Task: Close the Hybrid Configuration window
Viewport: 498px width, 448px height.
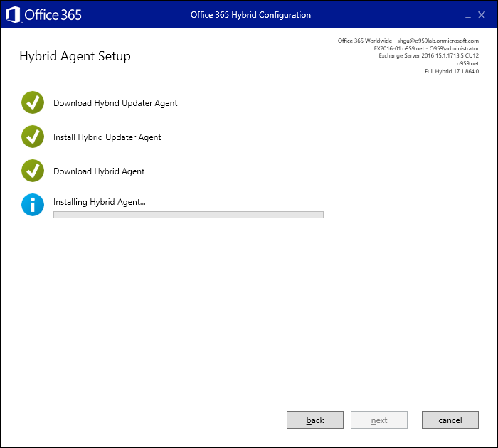Action: [x=482, y=15]
